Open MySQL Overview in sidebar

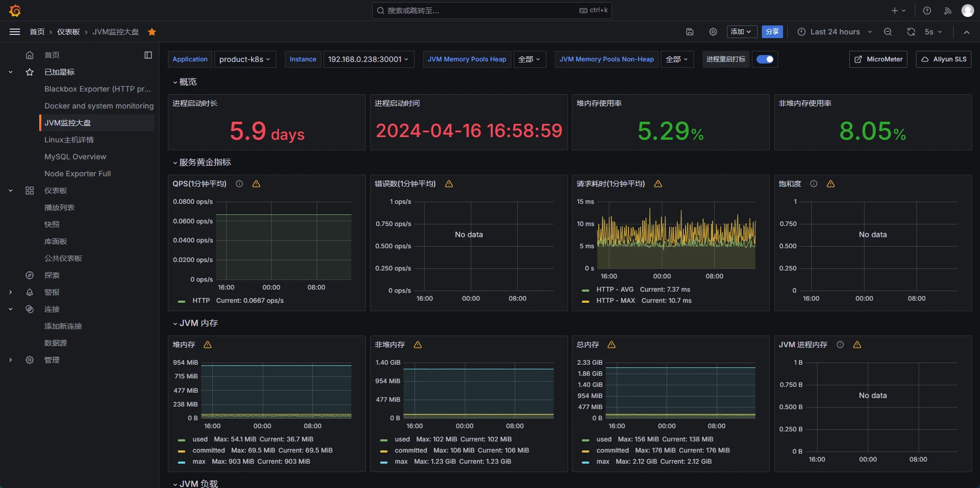(75, 157)
